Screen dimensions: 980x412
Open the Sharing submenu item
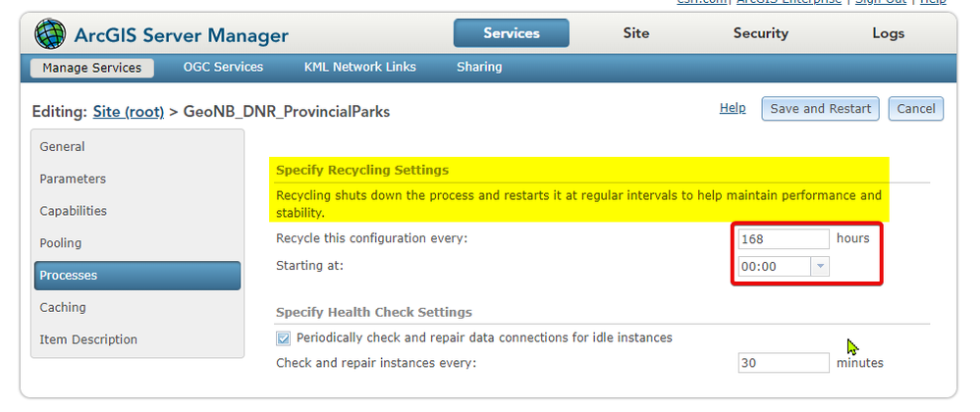[x=479, y=68]
